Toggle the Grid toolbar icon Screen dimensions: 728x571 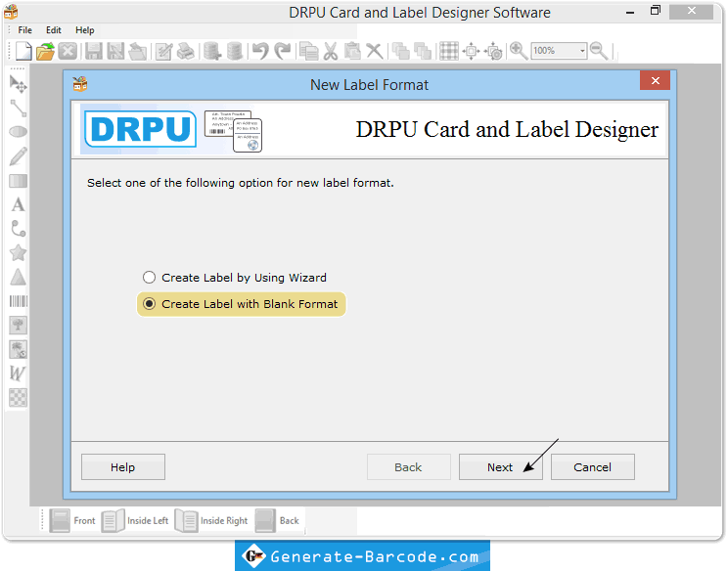pos(449,51)
